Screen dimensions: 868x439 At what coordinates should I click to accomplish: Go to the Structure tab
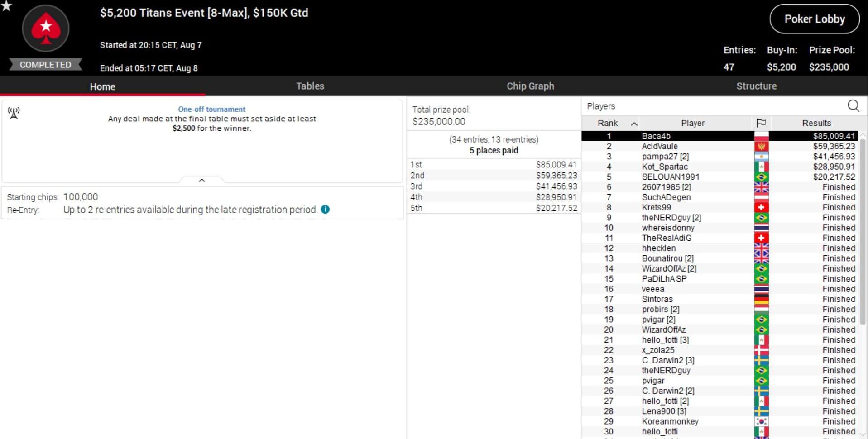coord(756,86)
